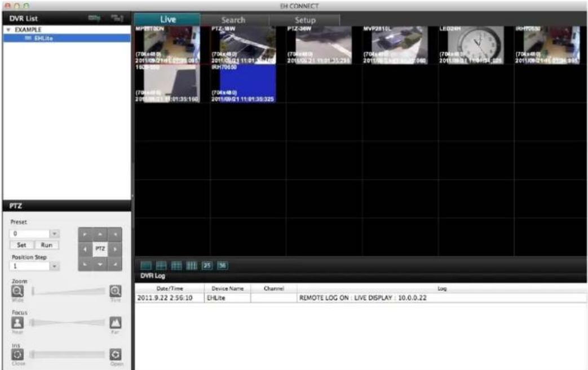Image resolution: width=588 pixels, height=370 pixels.
Task: Open the Position Step dropdown
Action: 54,266
